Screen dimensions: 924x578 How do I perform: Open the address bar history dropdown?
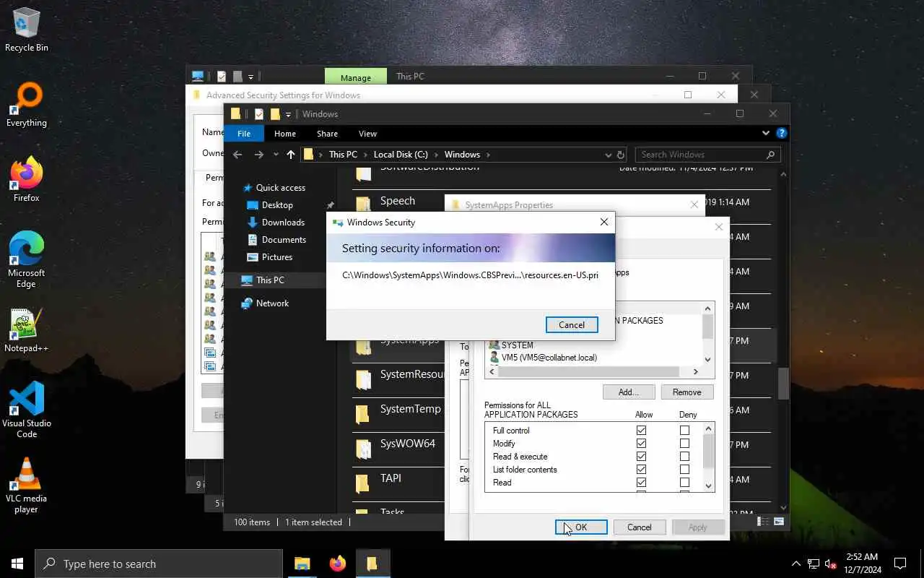coord(609,155)
